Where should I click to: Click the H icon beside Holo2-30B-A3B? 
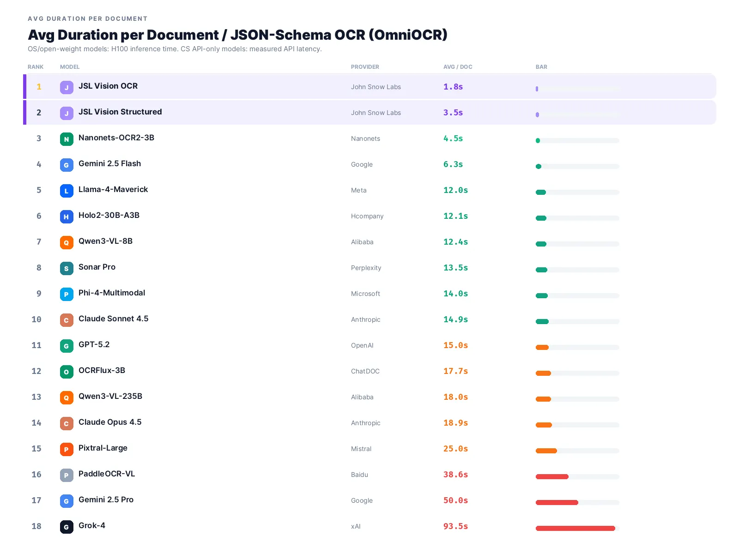tap(67, 217)
